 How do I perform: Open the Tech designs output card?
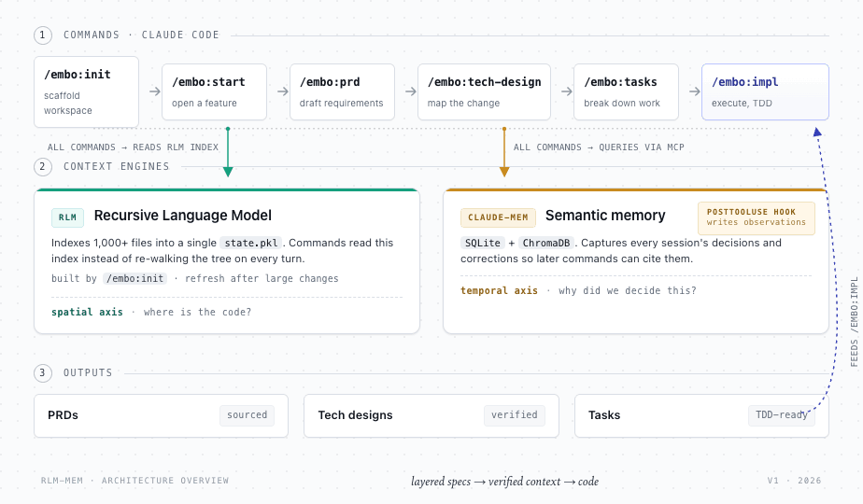coord(431,416)
